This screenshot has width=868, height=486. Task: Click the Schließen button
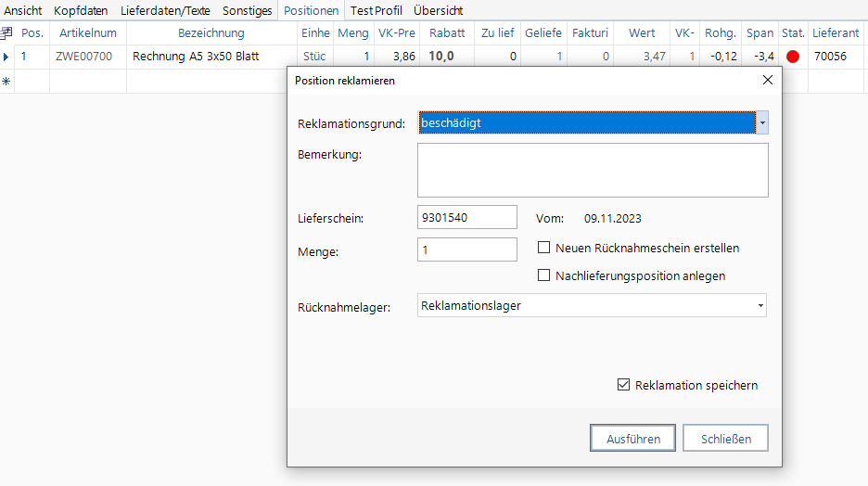click(725, 439)
